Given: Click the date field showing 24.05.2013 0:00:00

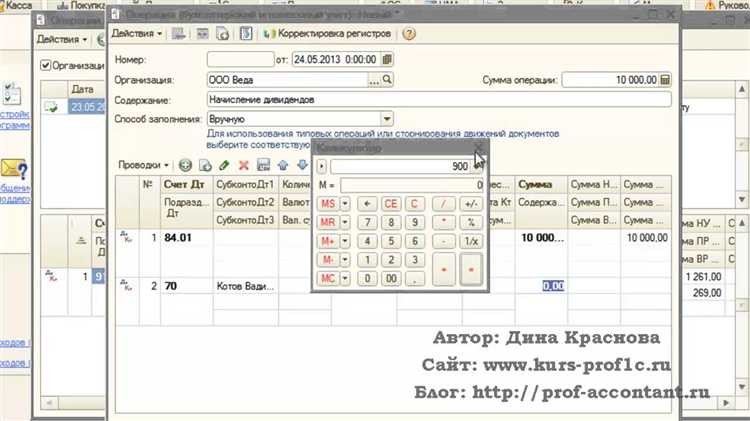Looking at the screenshot, I should tap(337, 59).
